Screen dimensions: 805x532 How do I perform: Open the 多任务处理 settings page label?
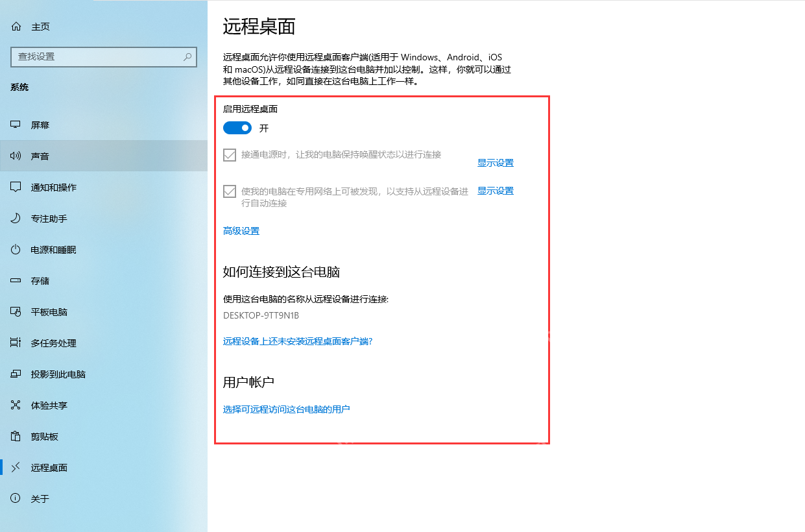(54, 343)
